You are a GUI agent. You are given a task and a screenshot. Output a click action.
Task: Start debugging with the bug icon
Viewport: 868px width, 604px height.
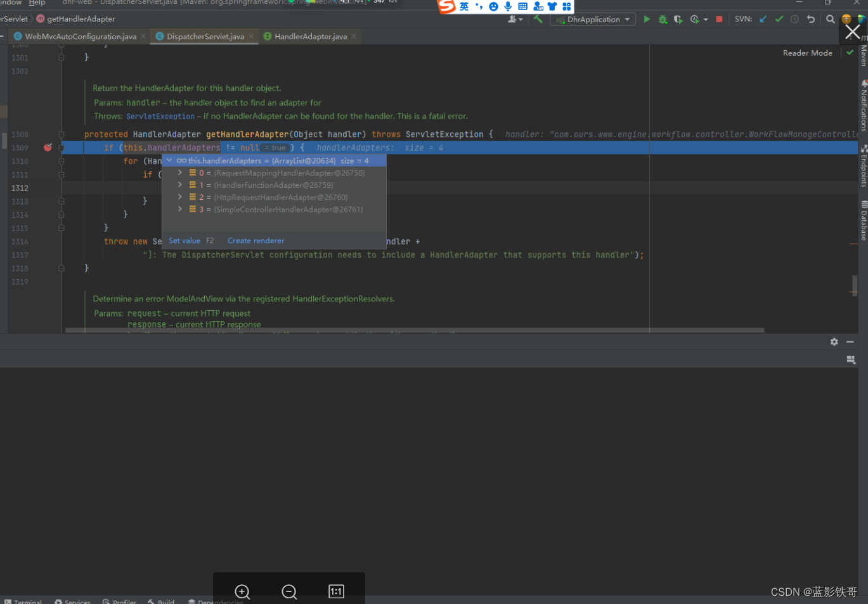click(x=663, y=19)
